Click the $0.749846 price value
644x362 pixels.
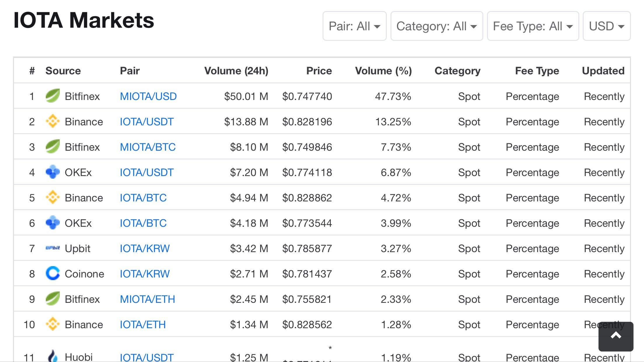pos(307,147)
